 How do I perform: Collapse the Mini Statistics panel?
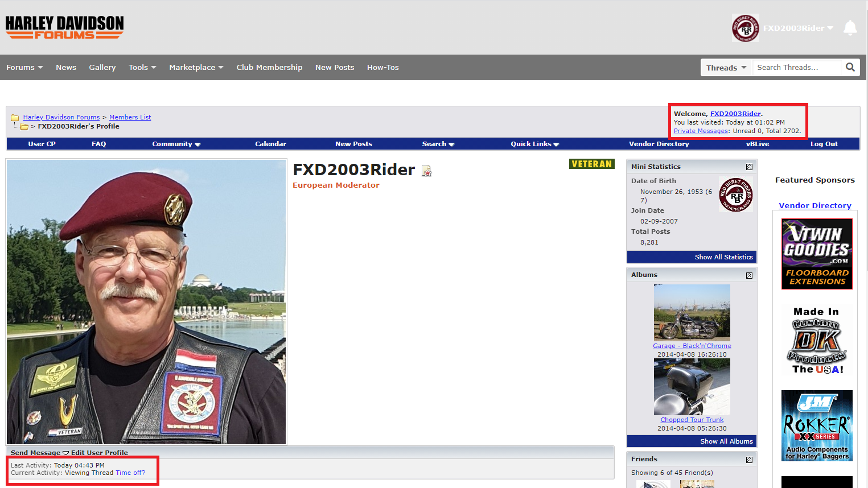[x=749, y=167]
